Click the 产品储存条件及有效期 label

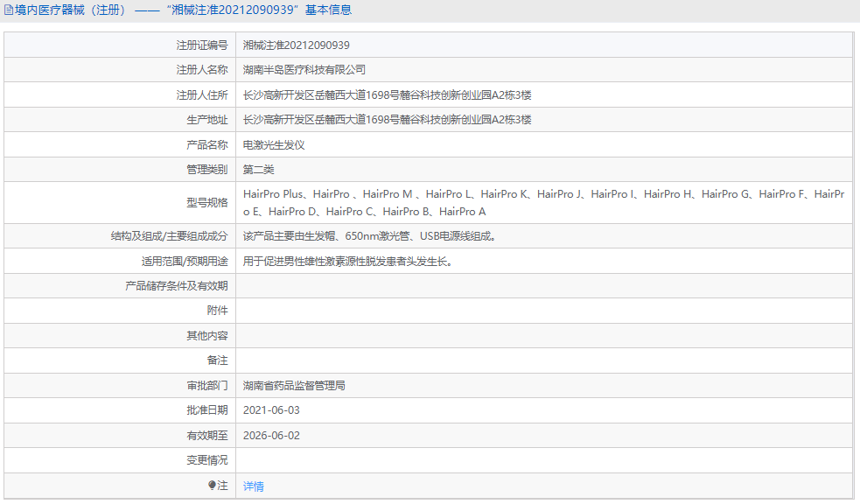click(176, 286)
